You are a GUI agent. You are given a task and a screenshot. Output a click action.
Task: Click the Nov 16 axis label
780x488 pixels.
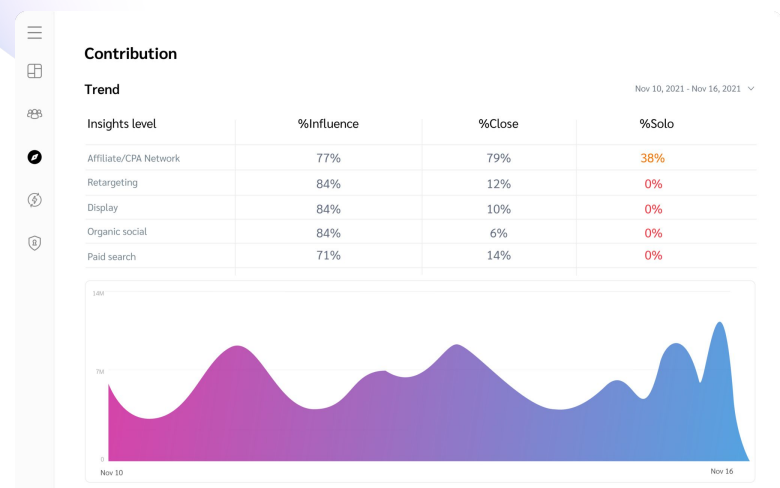tap(722, 471)
